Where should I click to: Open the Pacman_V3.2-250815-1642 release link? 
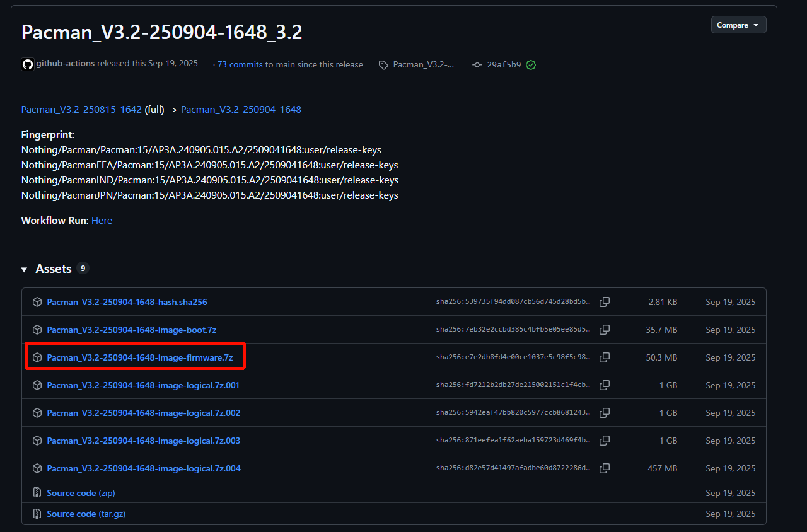pyautogui.click(x=81, y=110)
